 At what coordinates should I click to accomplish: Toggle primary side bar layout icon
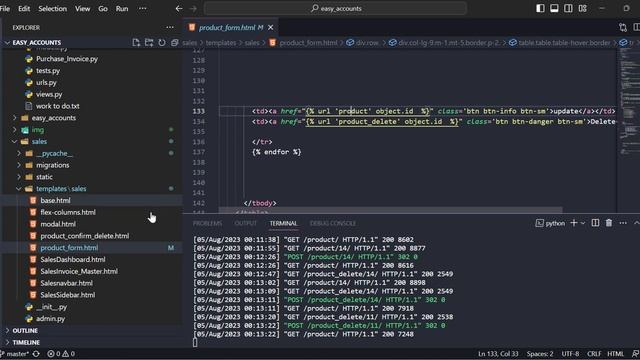point(540,8)
